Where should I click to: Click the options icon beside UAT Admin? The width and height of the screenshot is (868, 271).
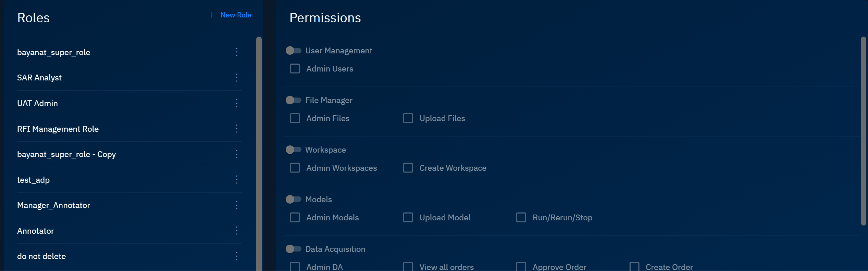click(x=237, y=103)
